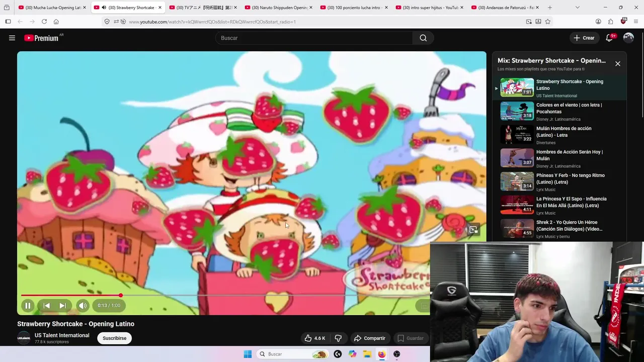Close the Strawberry Shortcake browser tab

tap(160, 8)
